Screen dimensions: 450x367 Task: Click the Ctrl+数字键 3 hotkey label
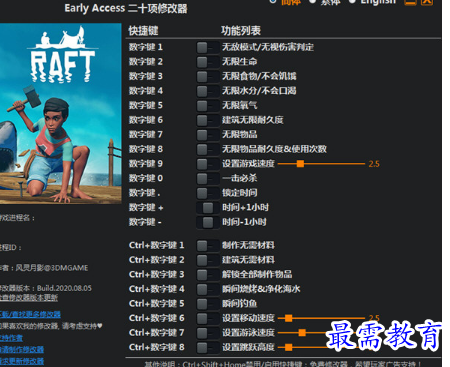pos(156,274)
